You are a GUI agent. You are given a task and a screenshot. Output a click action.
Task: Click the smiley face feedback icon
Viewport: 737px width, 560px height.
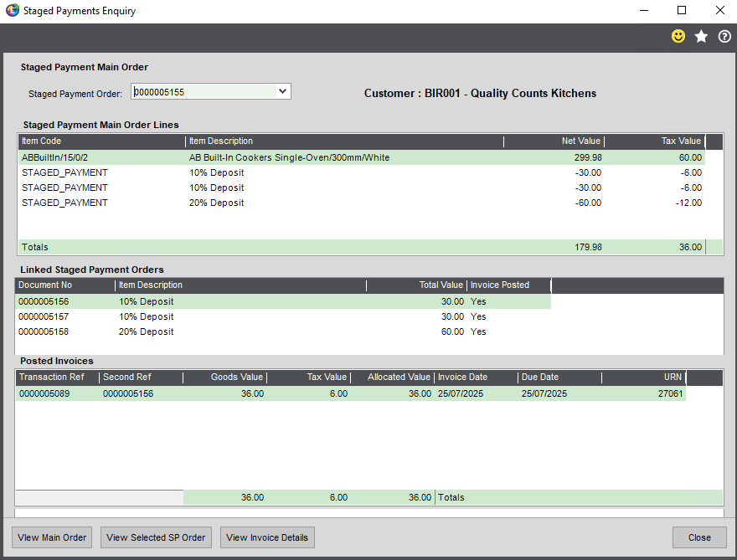click(678, 37)
